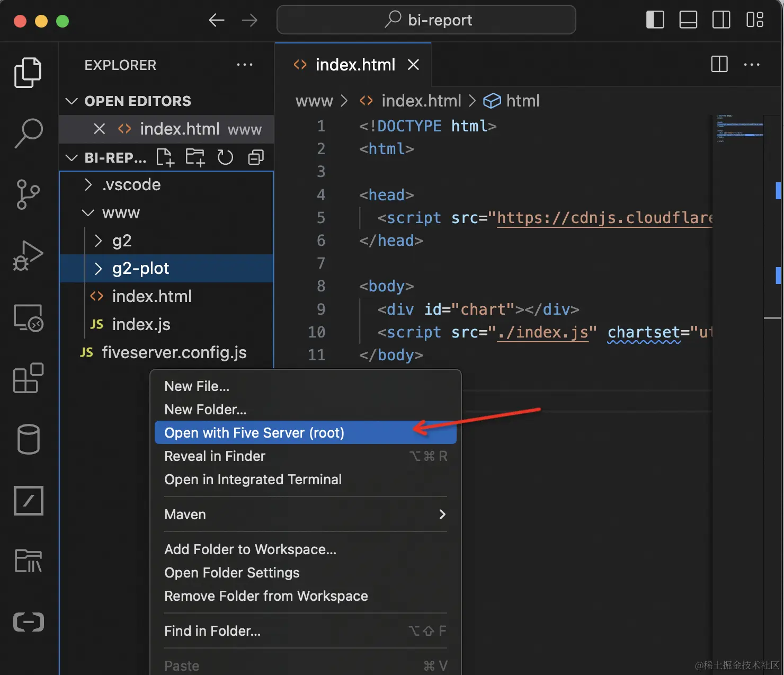
Task: Go back with the left arrow
Action: [x=217, y=20]
